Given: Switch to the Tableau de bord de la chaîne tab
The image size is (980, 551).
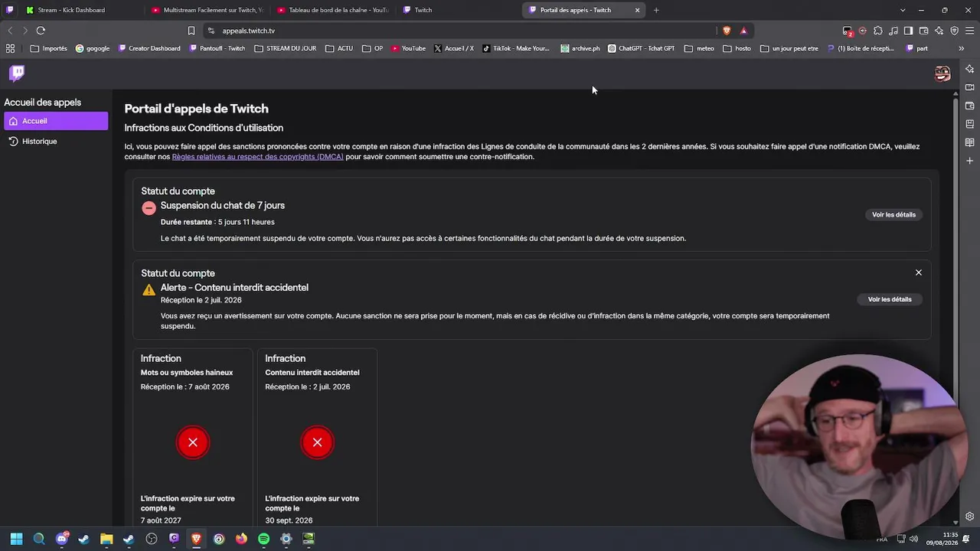Looking at the screenshot, I should point(332,10).
